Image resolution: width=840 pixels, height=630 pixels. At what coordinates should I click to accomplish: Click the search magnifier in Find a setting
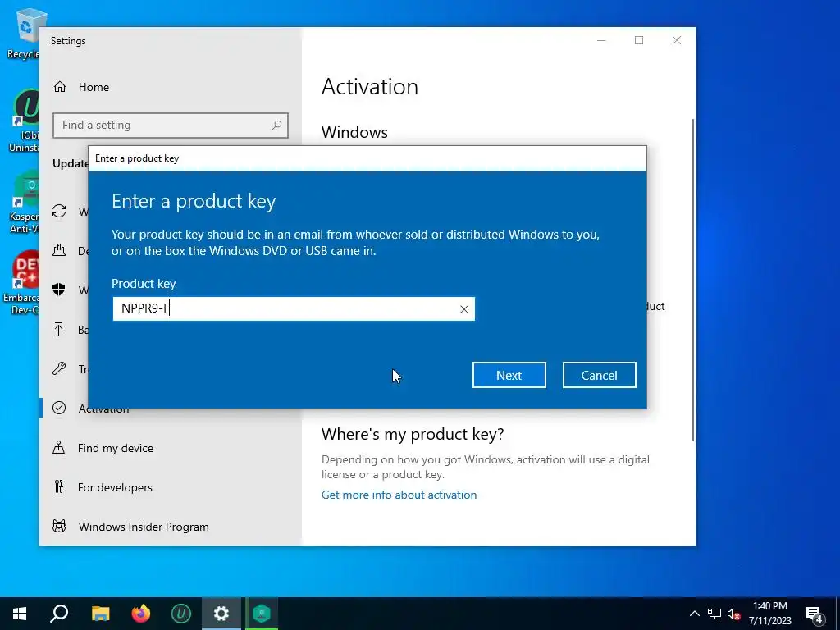[276, 126]
